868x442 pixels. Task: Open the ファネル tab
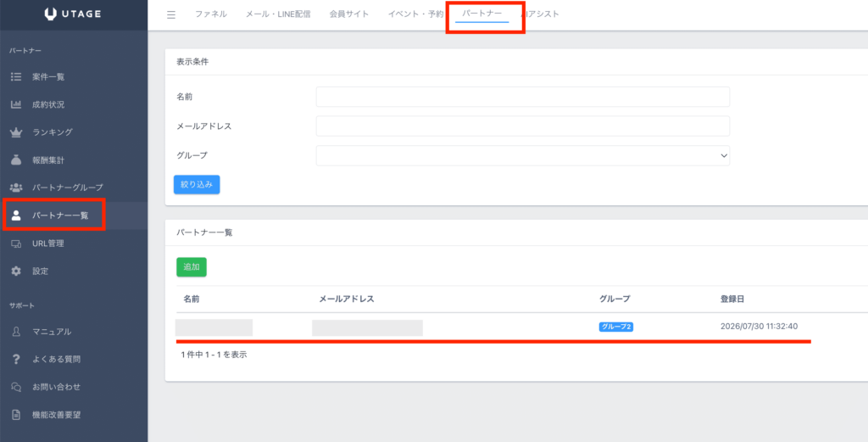tap(211, 14)
